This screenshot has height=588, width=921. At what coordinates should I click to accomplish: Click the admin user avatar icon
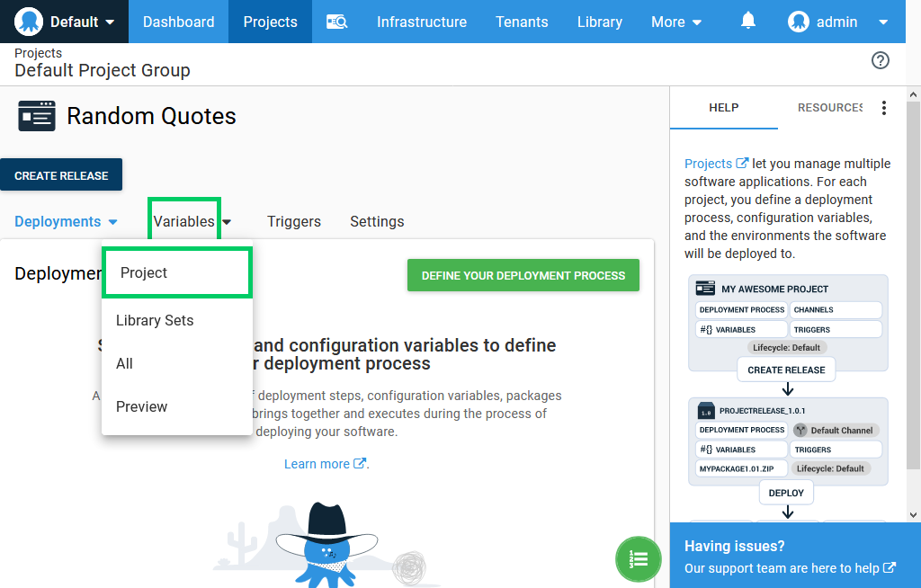(799, 22)
